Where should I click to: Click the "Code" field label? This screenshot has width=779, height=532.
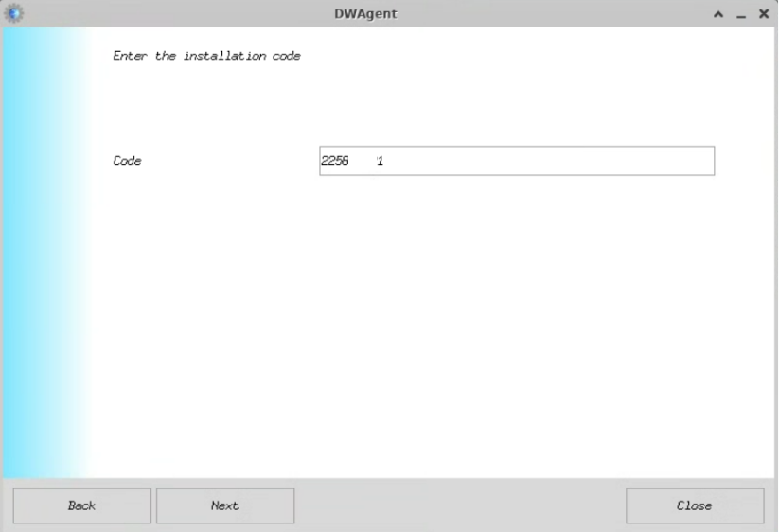(x=127, y=160)
